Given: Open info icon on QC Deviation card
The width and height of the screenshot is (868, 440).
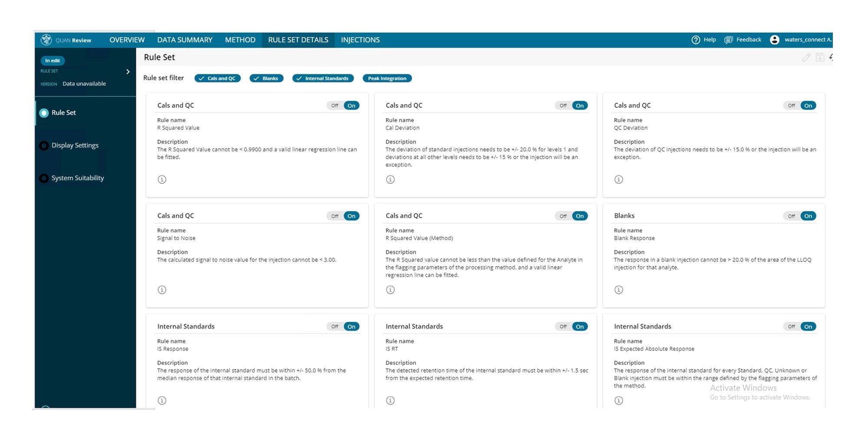Looking at the screenshot, I should pyautogui.click(x=619, y=179).
